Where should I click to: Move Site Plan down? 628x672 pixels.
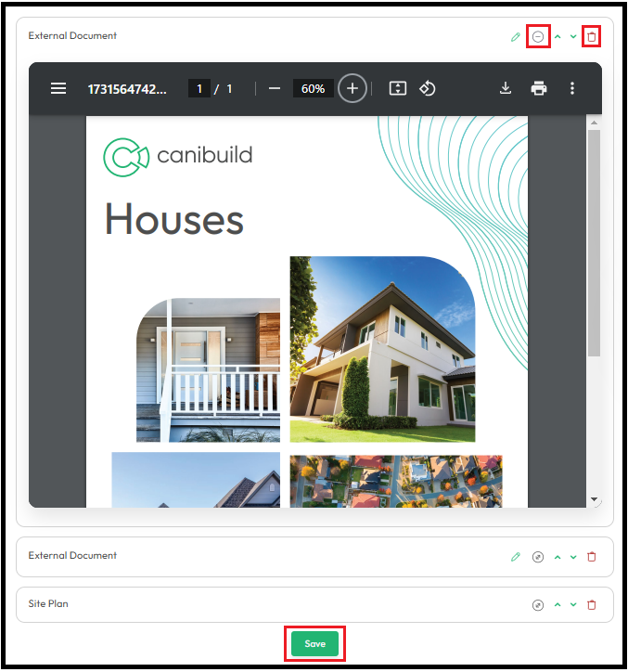573,605
